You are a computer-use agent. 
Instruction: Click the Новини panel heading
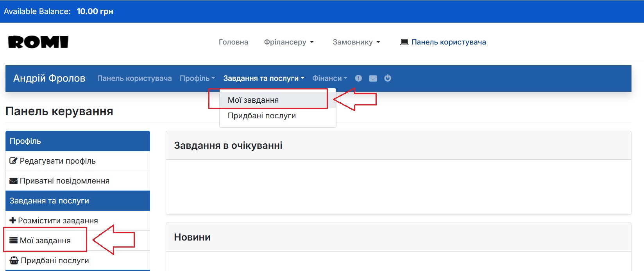pos(192,237)
